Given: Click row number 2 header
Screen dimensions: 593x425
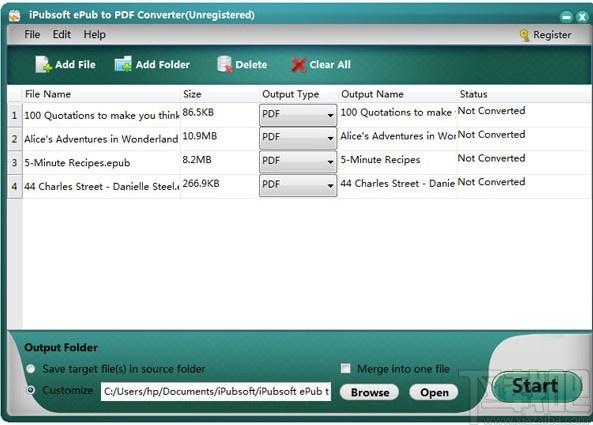Looking at the screenshot, I should click(x=14, y=139).
